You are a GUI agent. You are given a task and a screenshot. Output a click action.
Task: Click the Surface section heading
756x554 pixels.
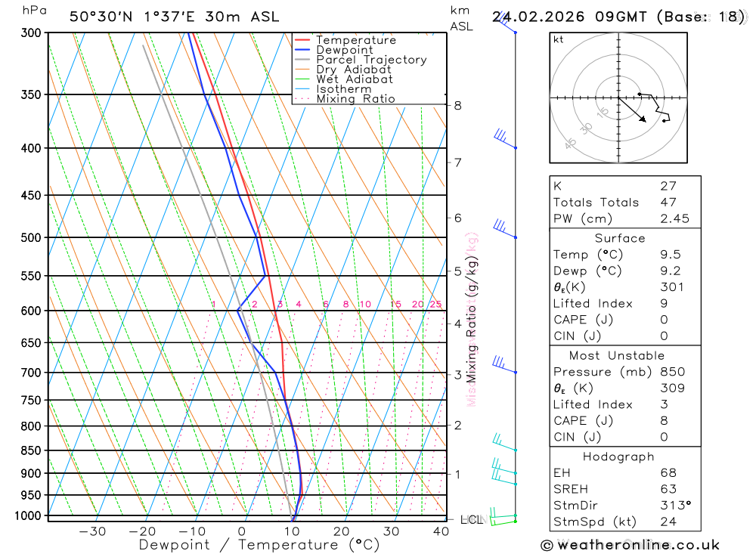pos(620,238)
